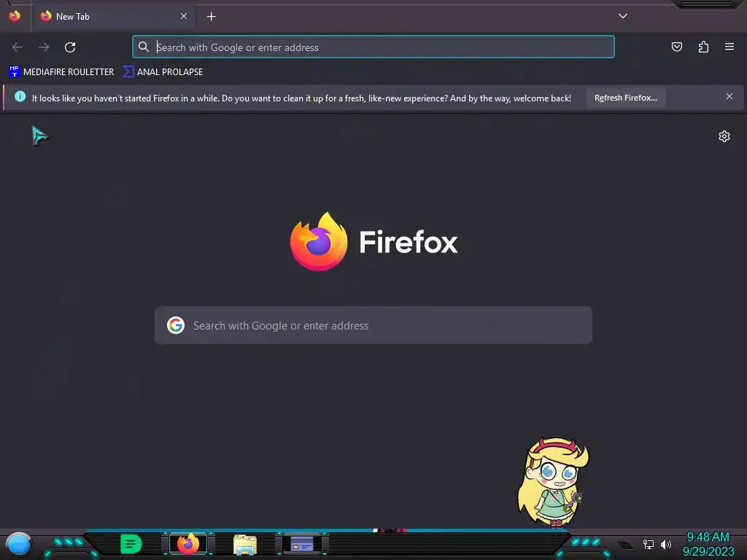Open File Explorer from taskbar

[245, 545]
